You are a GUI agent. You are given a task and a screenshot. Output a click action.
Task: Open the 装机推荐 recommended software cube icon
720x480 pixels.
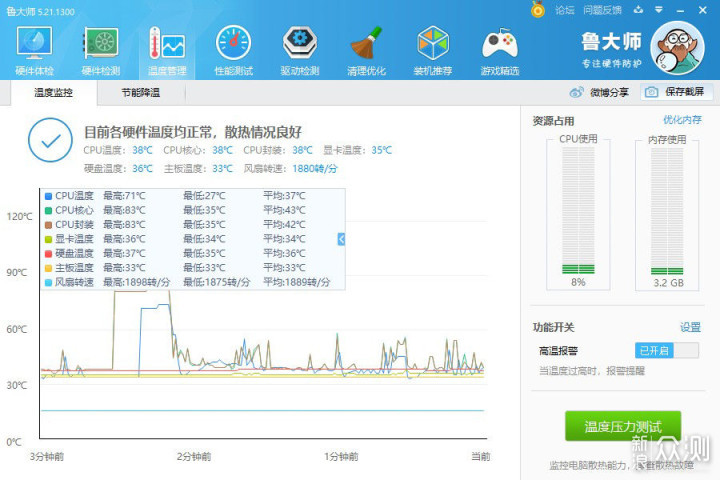433,51
